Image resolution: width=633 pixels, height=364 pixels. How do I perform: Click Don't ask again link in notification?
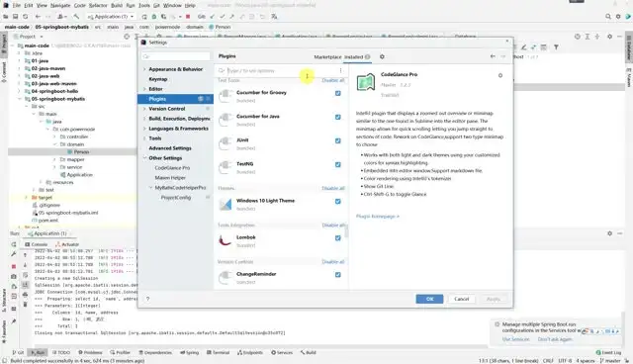pos(555,339)
